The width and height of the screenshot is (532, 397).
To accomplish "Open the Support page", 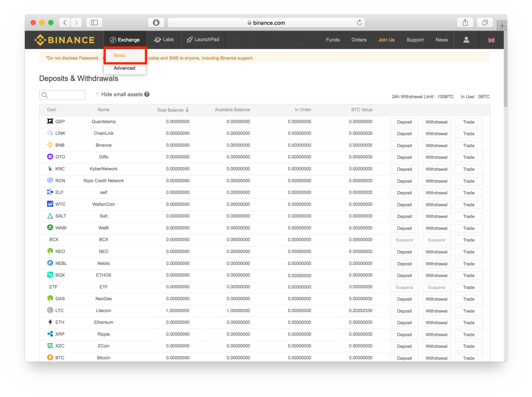I will 415,40.
